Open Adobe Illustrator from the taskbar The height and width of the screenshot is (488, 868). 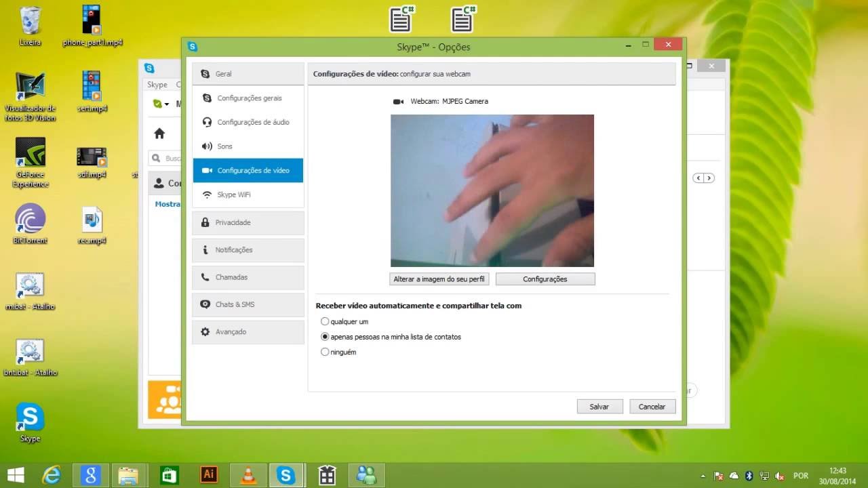209,475
